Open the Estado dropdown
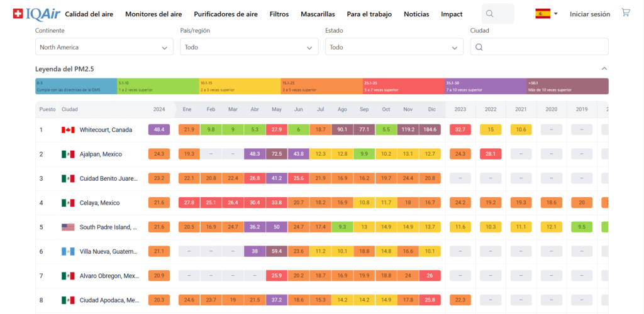Image resolution: width=644 pixels, height=314 pixels. pos(394,47)
